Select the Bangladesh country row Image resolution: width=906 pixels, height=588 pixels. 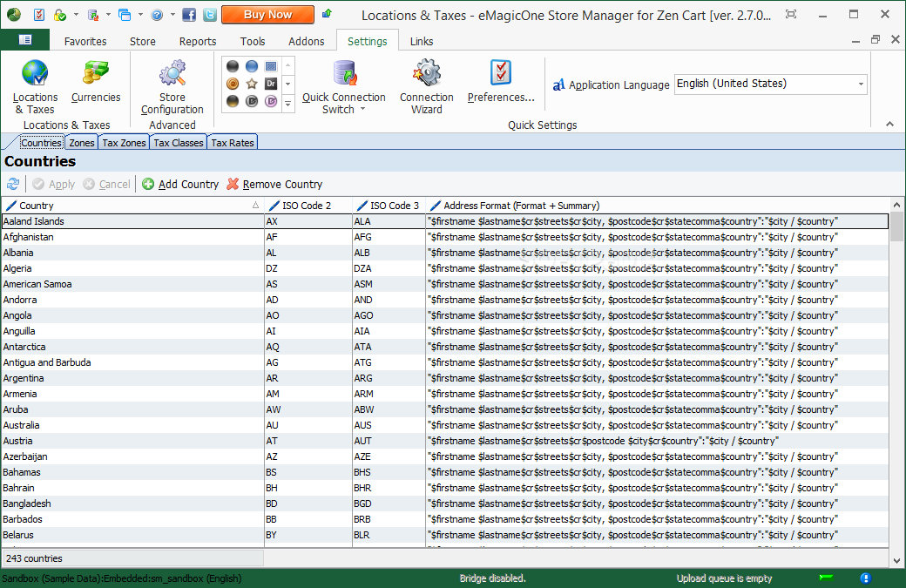(x=445, y=504)
